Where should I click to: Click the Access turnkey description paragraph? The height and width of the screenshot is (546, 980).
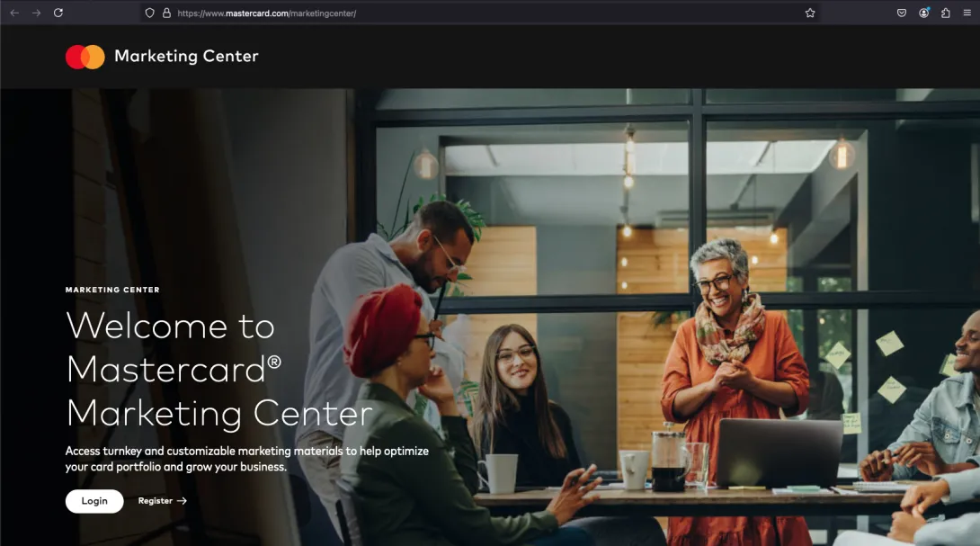pyautogui.click(x=247, y=459)
